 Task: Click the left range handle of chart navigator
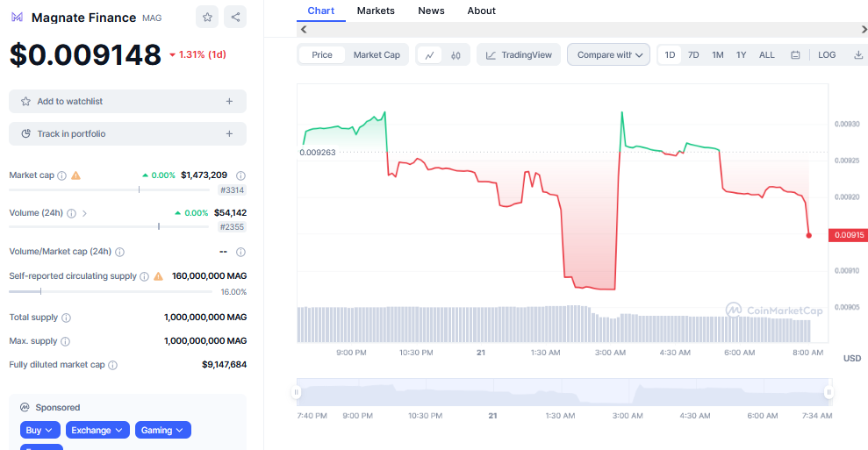296,392
